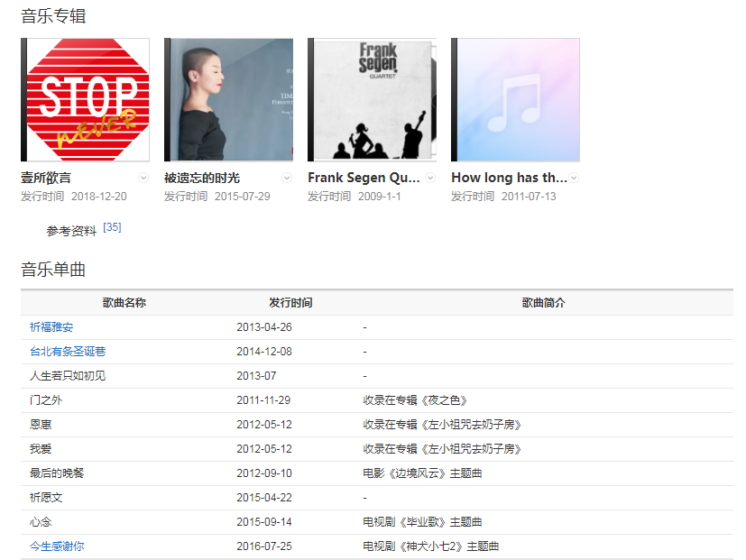Click the 歌曲名称 column header

(124, 303)
